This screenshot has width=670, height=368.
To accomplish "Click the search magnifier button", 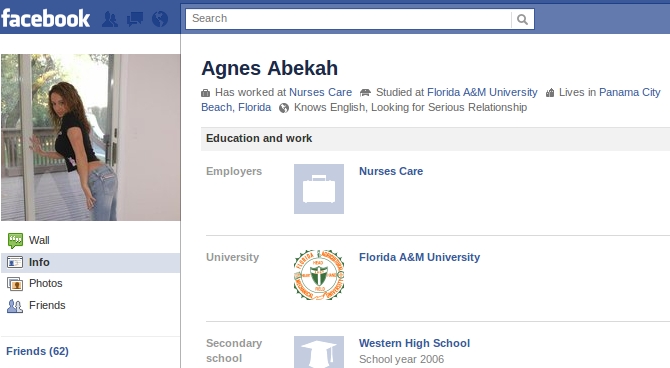I will click(522, 19).
